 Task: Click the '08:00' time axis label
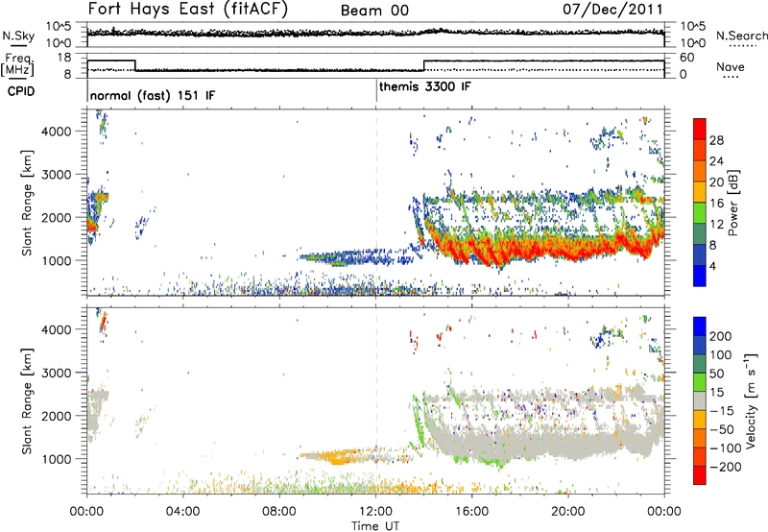point(279,512)
